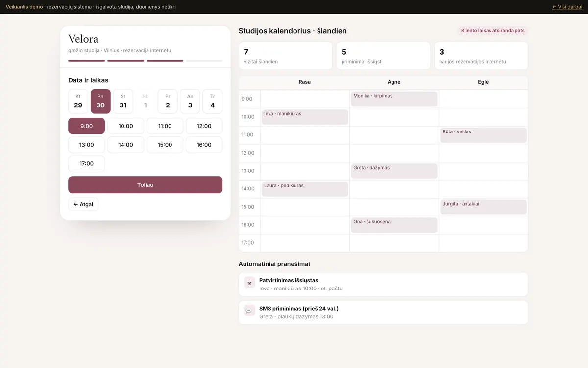Screen dimensions: 588x368
Task: Choose the 15:00 time slot button
Action: [x=165, y=145]
